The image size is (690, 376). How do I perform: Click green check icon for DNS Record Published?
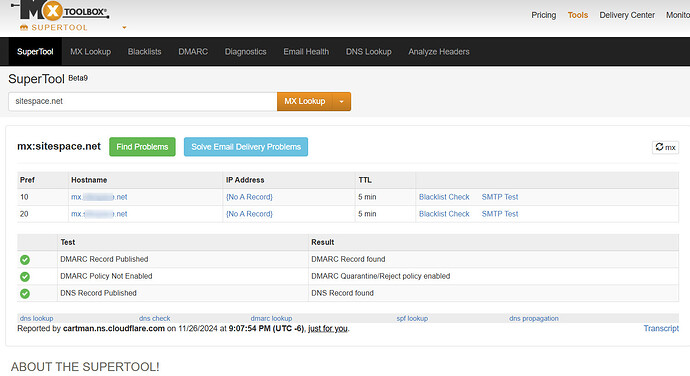tap(25, 293)
